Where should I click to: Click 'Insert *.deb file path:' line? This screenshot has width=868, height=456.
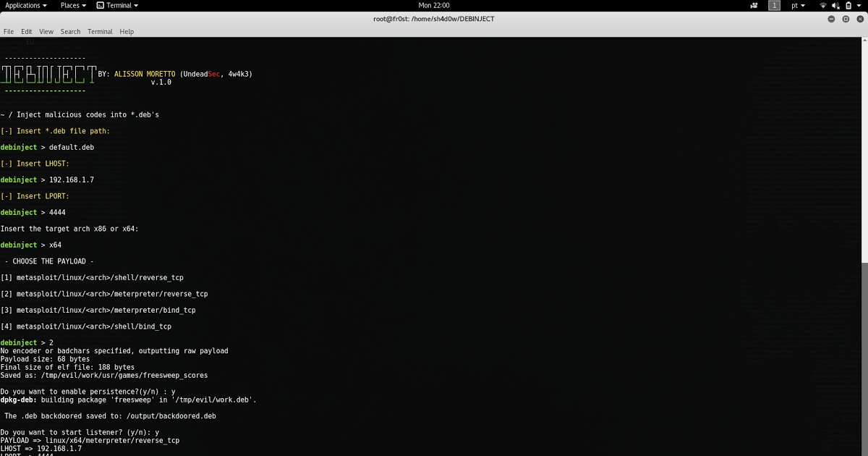click(x=55, y=131)
